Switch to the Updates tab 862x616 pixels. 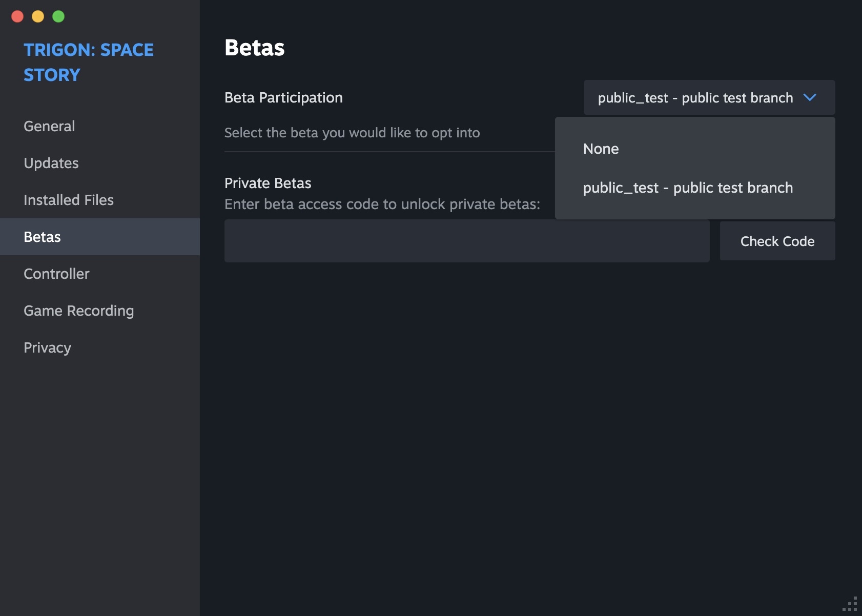(51, 163)
